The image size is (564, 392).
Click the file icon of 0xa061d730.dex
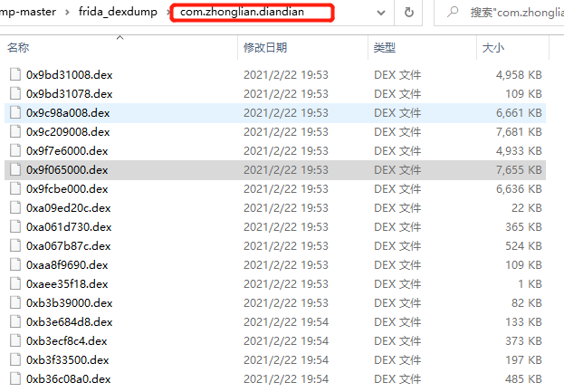pos(15,227)
